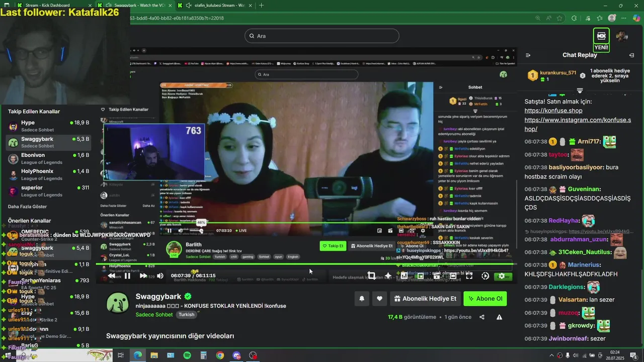Click the Hype followed channel
This screenshot has width=644, height=362.
click(x=49, y=126)
